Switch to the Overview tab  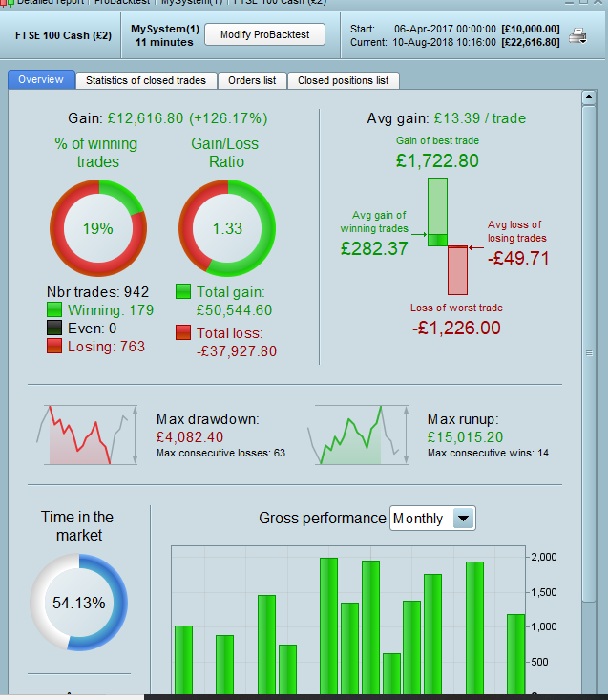[x=41, y=80]
